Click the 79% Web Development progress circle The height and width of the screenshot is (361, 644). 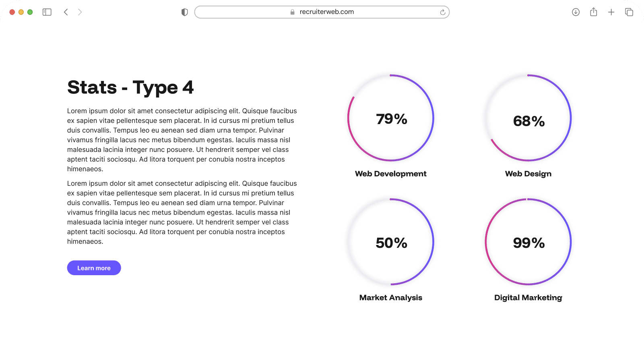tap(390, 118)
